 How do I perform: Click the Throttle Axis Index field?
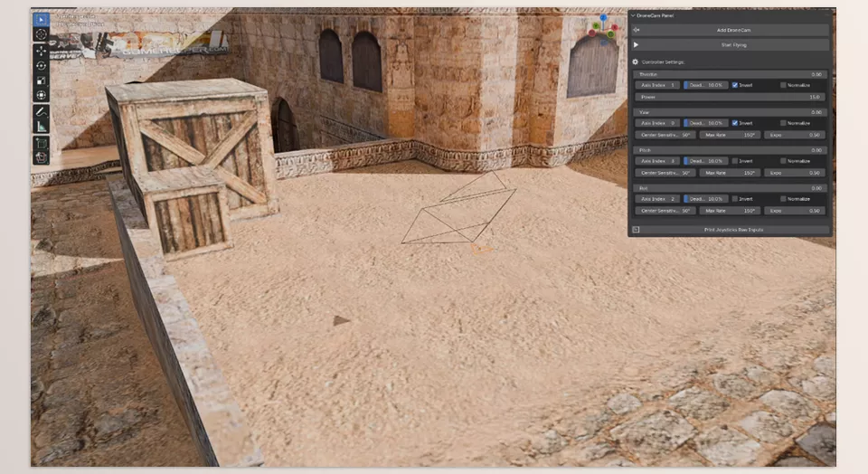[x=657, y=85]
